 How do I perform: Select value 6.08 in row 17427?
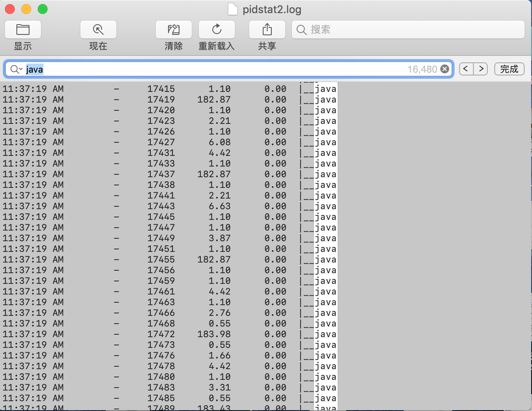pos(220,142)
